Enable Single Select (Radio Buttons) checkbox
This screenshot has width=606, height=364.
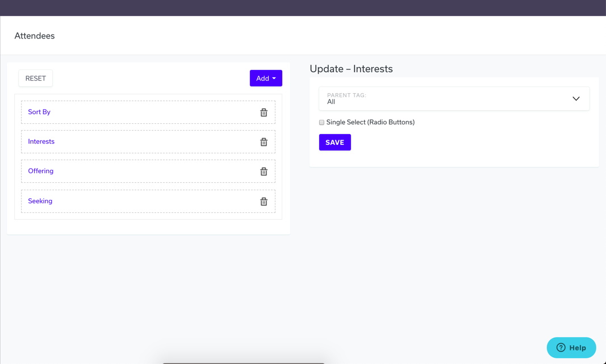point(321,123)
